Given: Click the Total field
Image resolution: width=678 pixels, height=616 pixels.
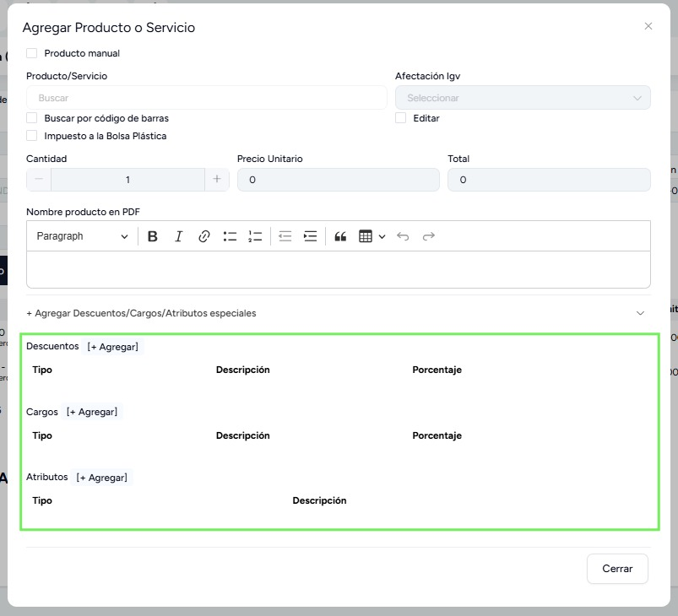Looking at the screenshot, I should [549, 180].
